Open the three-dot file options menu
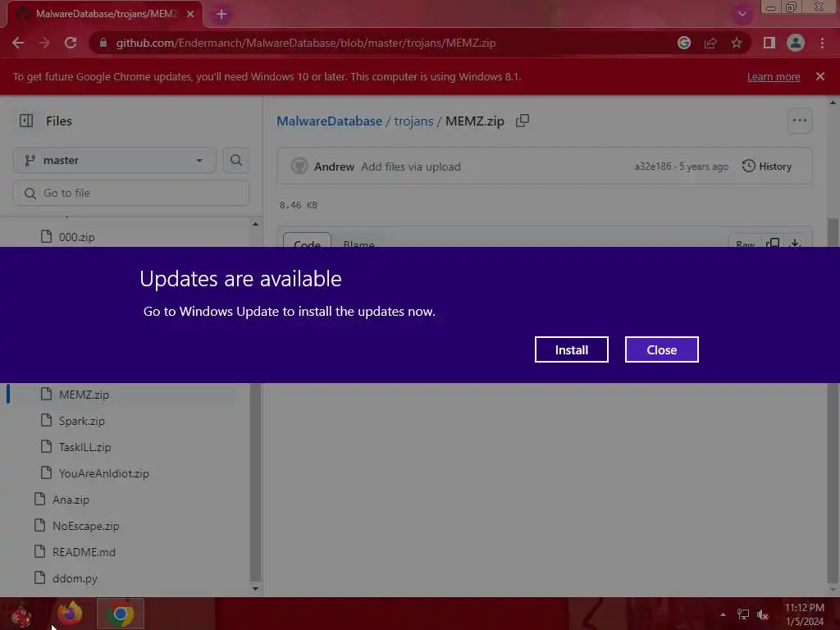 point(799,121)
